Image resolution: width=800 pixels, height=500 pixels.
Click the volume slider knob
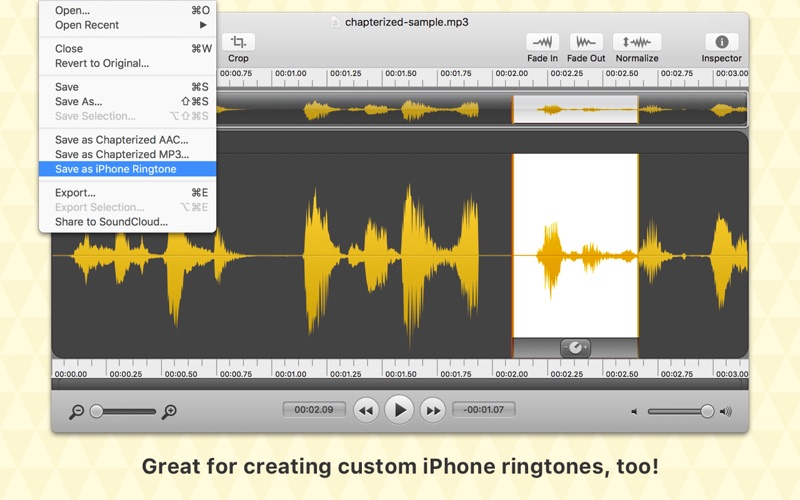coord(707,411)
